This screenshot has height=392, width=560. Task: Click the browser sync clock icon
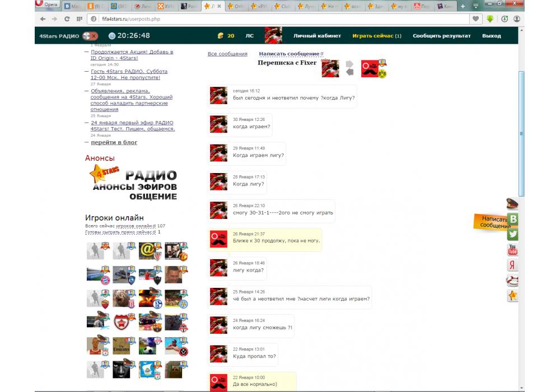(x=505, y=19)
